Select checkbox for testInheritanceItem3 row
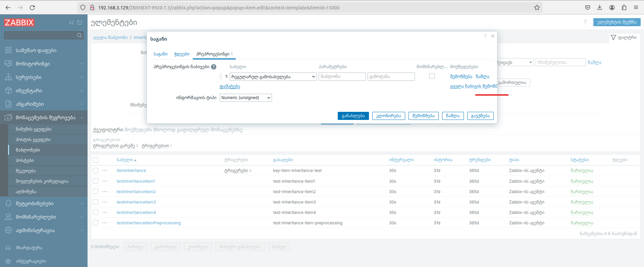This screenshot has width=644, height=267. coord(96,202)
